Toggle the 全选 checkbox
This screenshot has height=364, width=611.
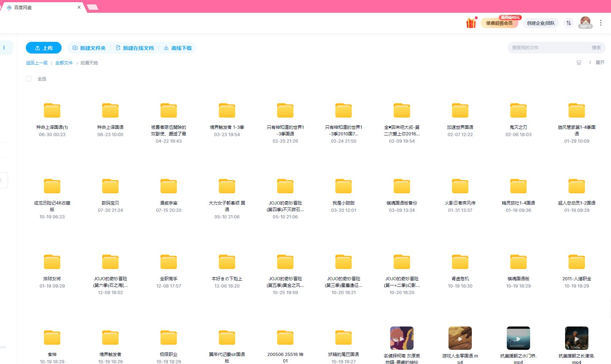pos(29,79)
